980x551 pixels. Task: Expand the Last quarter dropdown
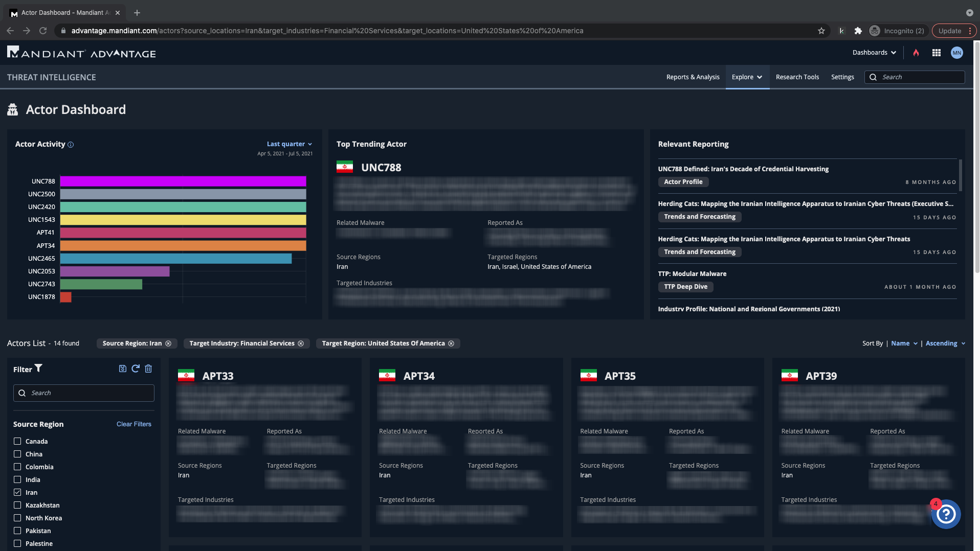[289, 144]
